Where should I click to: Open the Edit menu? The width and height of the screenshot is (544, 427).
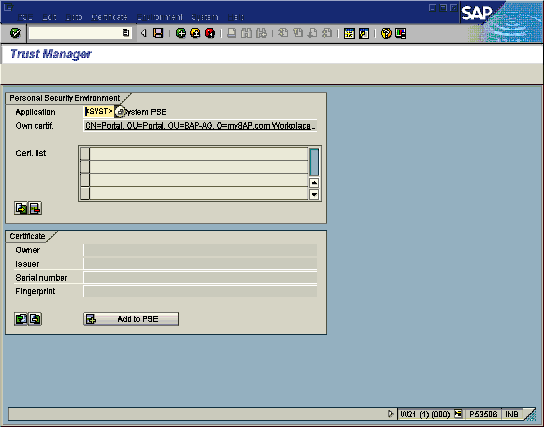pyautogui.click(x=49, y=17)
